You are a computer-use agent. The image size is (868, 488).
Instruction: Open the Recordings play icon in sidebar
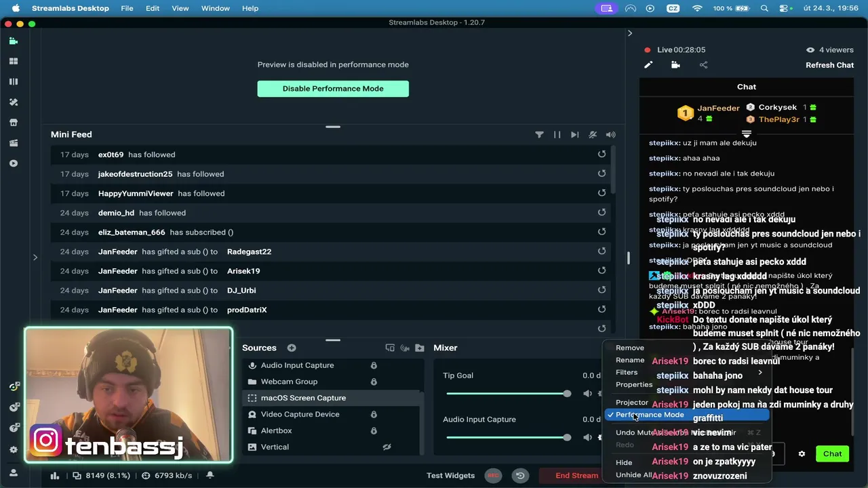pyautogui.click(x=13, y=163)
